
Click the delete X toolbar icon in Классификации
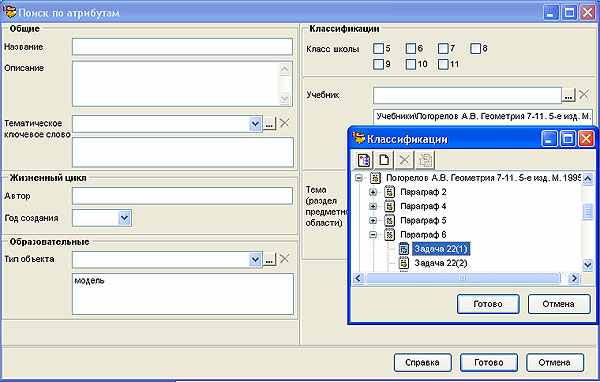(x=404, y=160)
